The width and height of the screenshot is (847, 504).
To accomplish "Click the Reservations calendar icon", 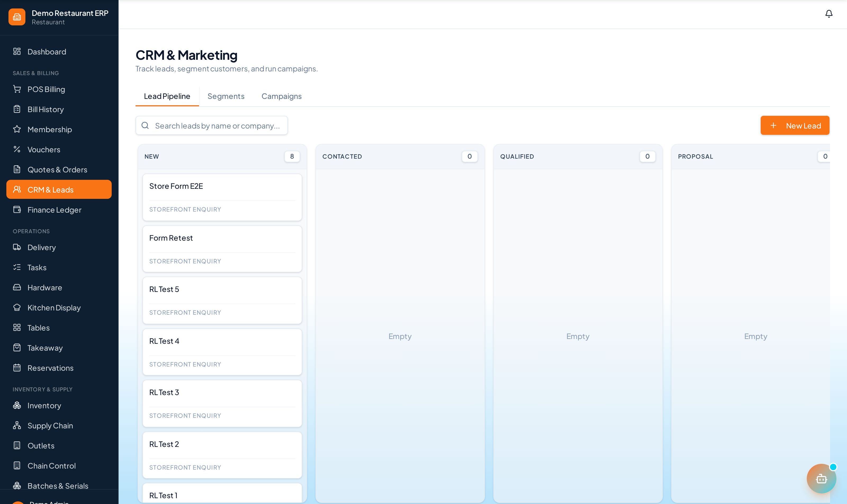I will (17, 368).
